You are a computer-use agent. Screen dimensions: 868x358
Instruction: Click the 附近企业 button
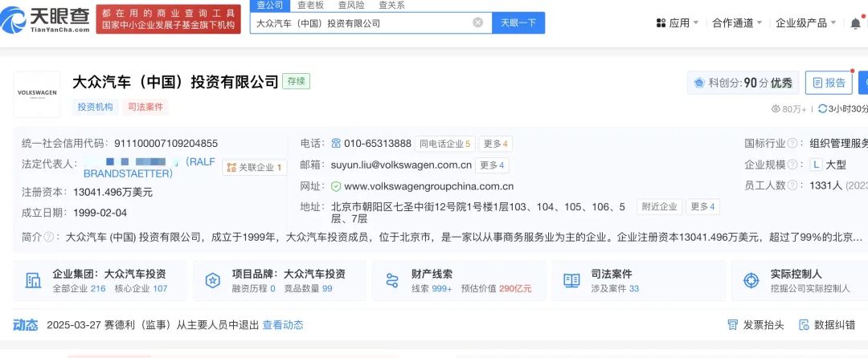[659, 206]
